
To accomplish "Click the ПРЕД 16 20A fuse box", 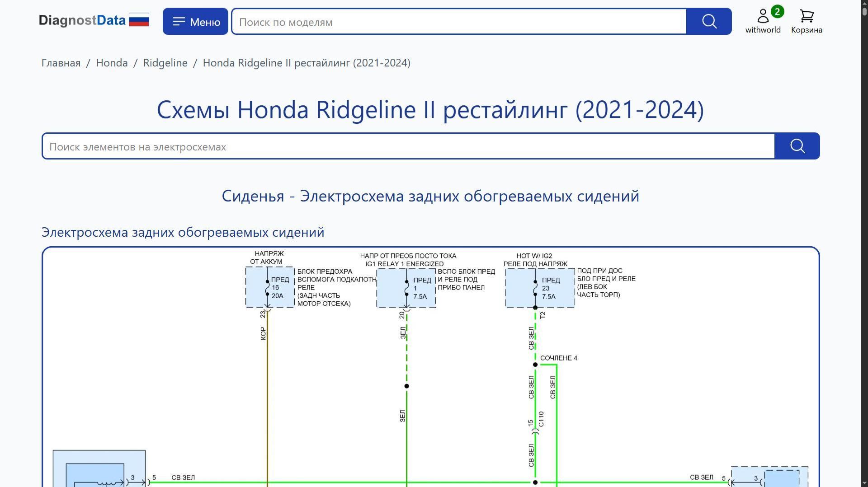I will [270, 287].
